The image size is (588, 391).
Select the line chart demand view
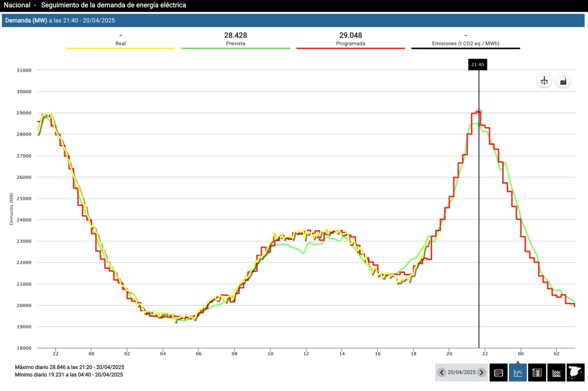[x=517, y=372]
